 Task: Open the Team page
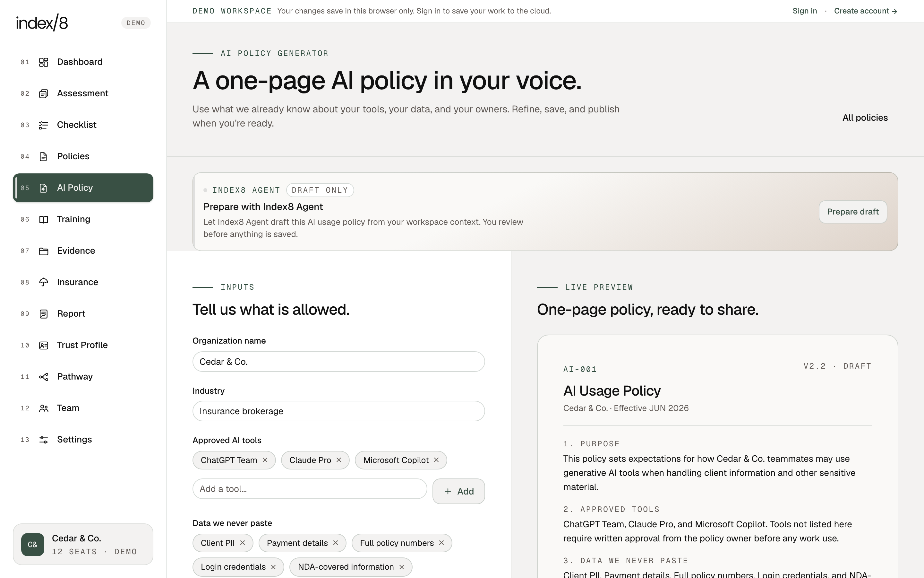[x=83, y=408]
